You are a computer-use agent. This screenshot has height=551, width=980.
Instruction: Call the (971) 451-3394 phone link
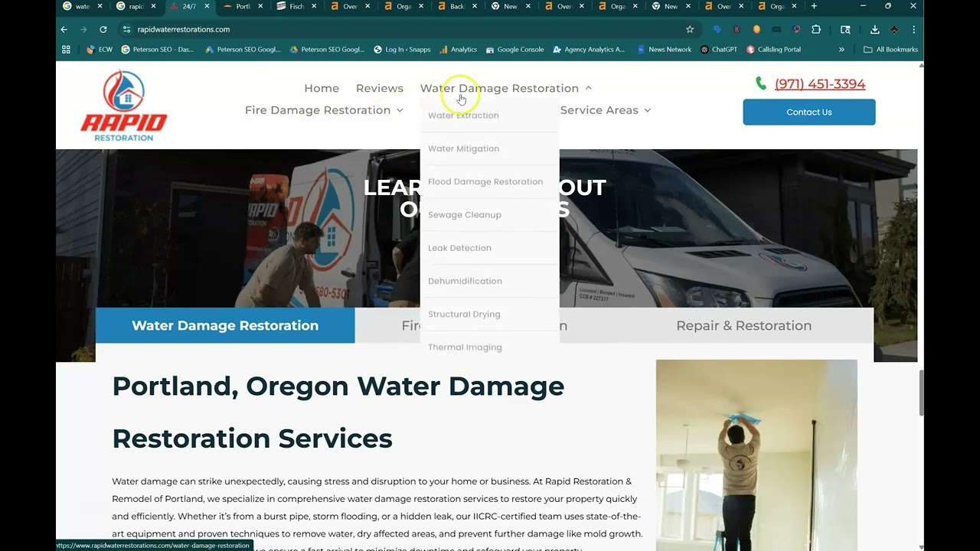[820, 84]
